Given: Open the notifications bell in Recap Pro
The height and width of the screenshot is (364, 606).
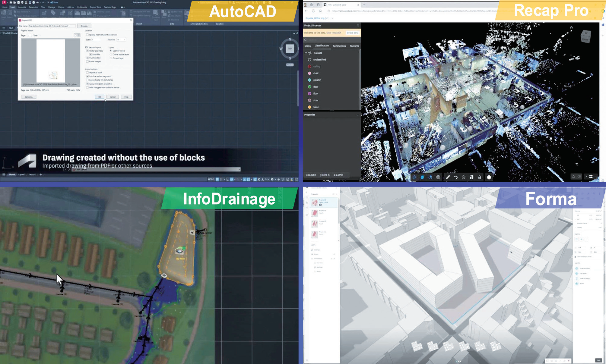Looking at the screenshot, I should [573, 177].
